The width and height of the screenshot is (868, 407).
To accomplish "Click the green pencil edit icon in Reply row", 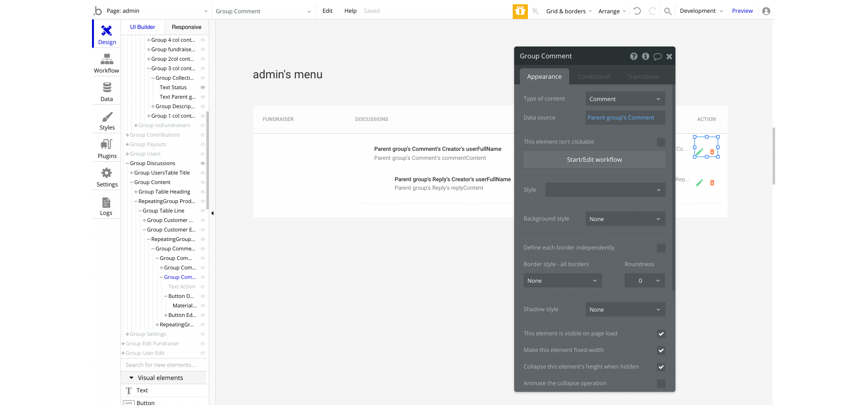I will pos(699,183).
